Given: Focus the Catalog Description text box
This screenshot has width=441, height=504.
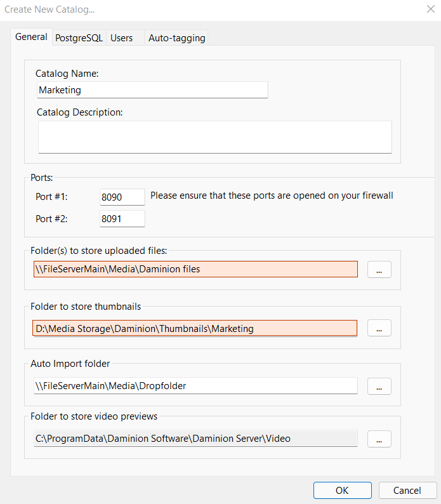Looking at the screenshot, I should [214, 137].
